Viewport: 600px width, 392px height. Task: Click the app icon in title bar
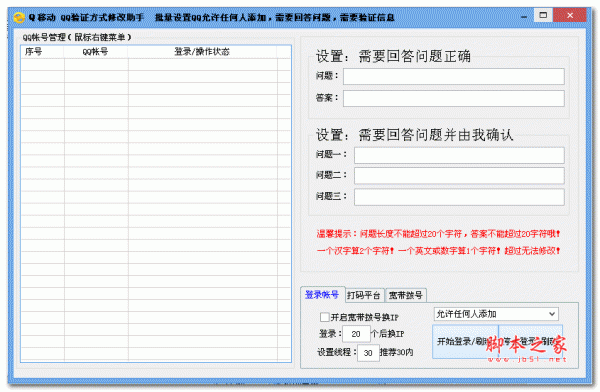pyautogui.click(x=19, y=18)
